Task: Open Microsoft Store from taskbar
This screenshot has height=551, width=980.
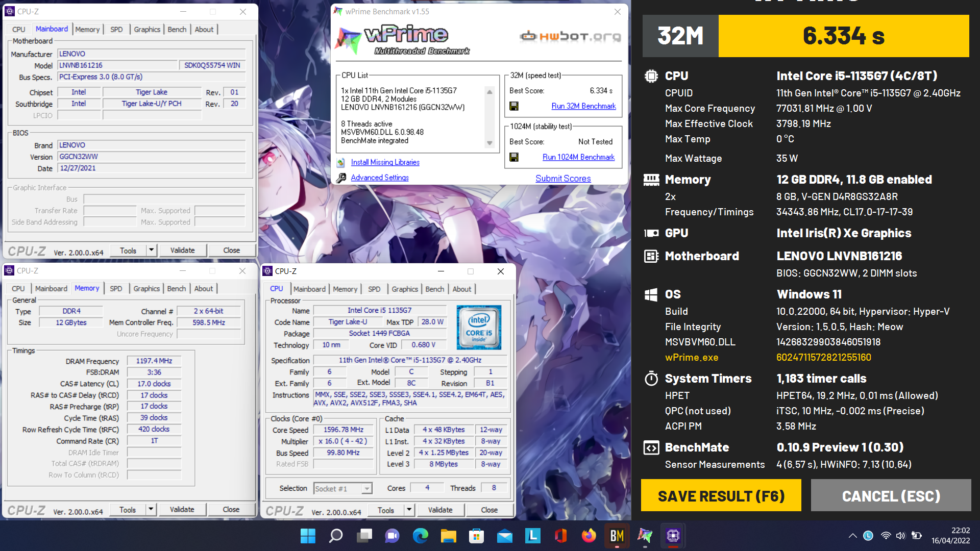Action: click(x=477, y=536)
